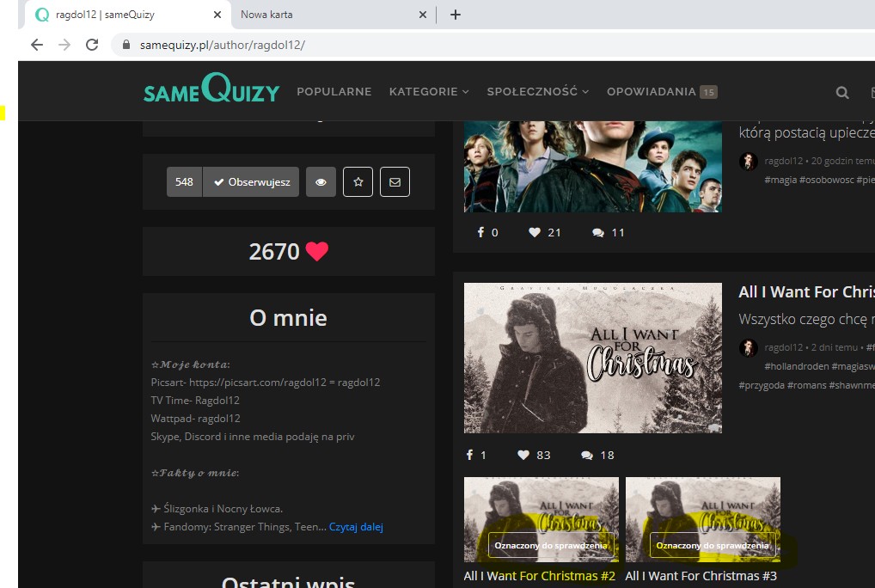Click the browser reload icon
The width and height of the screenshot is (875, 588).
pyautogui.click(x=92, y=45)
